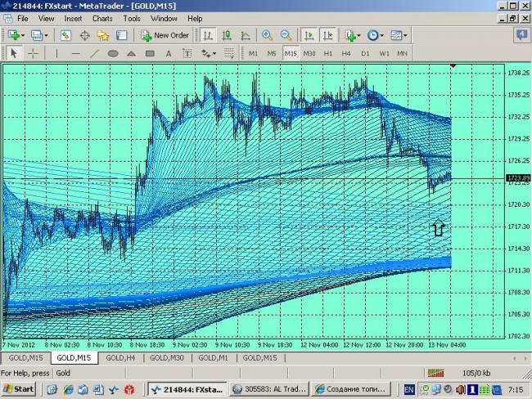Image resolution: width=532 pixels, height=399 pixels.
Task: Choose the text label tool (A)
Action: coord(169,53)
